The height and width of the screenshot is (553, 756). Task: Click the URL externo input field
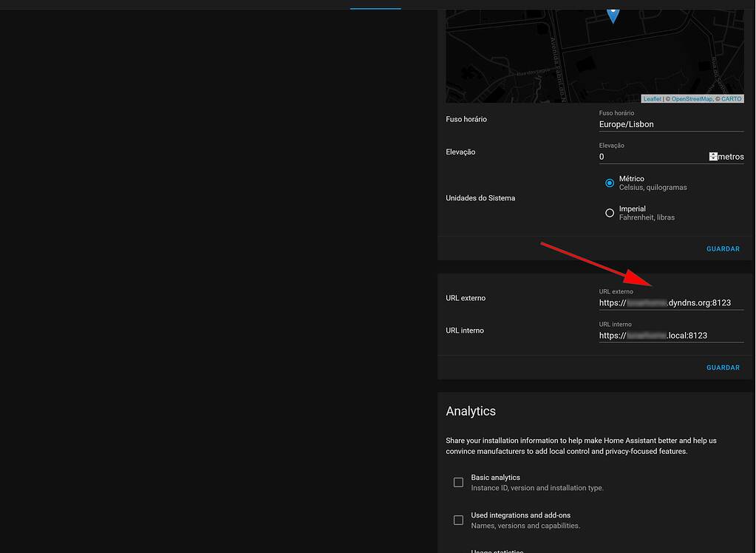[670, 302]
